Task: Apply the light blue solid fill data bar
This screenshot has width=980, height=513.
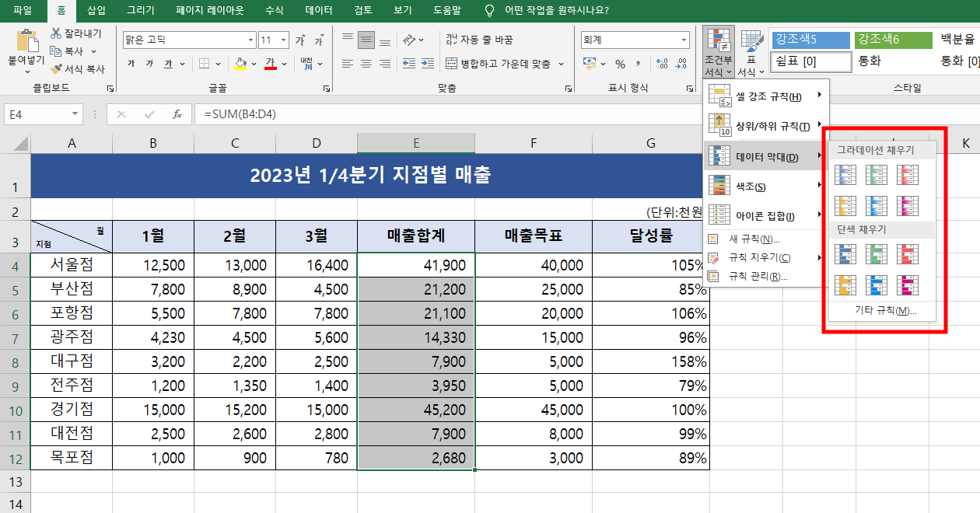Action: pyautogui.click(x=877, y=285)
